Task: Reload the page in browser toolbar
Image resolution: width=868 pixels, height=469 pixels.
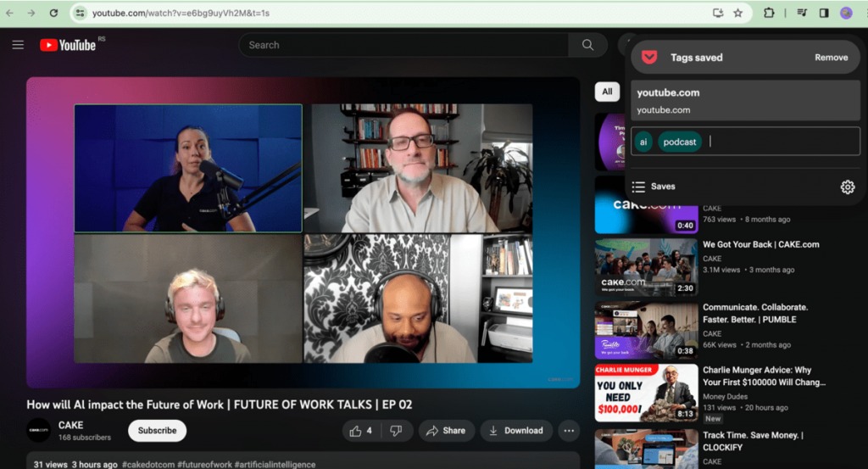Action: pos(53,14)
